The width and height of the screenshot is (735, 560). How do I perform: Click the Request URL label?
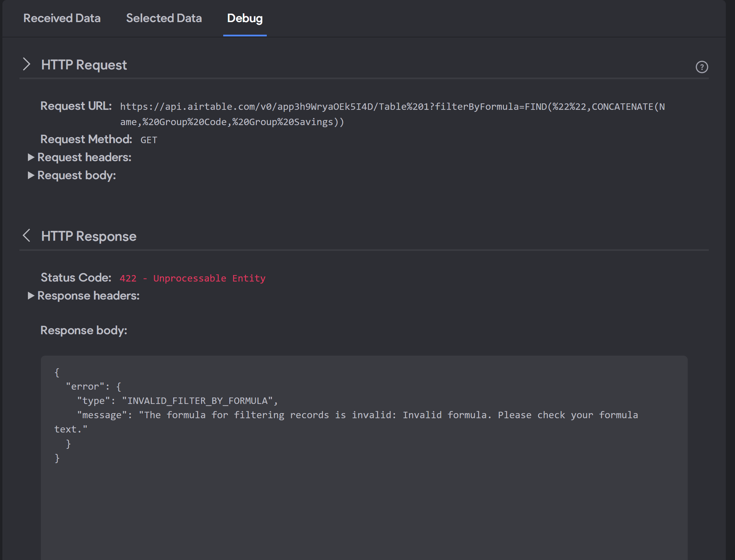pos(76,106)
